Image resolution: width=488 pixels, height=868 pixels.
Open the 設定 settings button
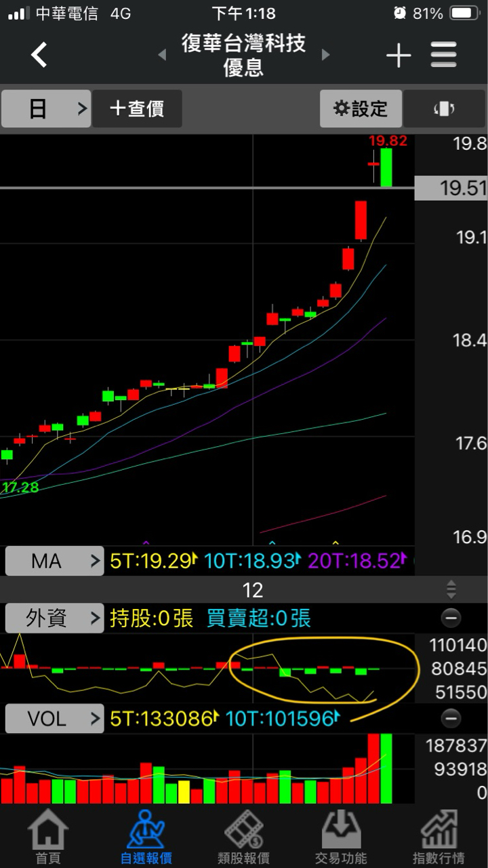coord(361,108)
